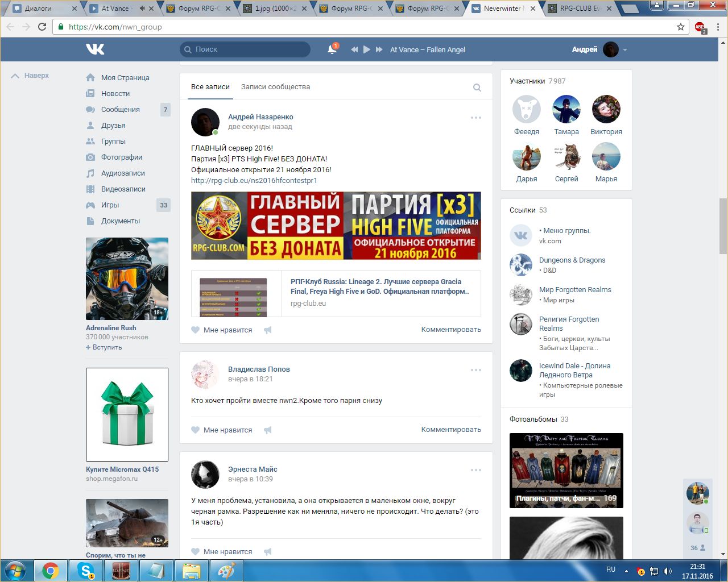Open Андрей Назаренко's profile name link
The height and width of the screenshot is (582, 728).
click(x=260, y=117)
